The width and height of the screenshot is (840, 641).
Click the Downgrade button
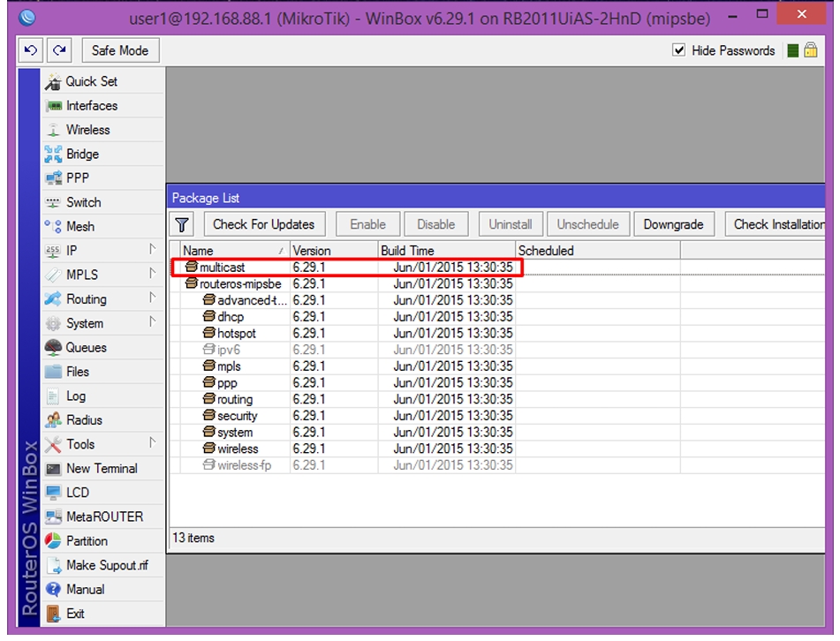coord(674,224)
